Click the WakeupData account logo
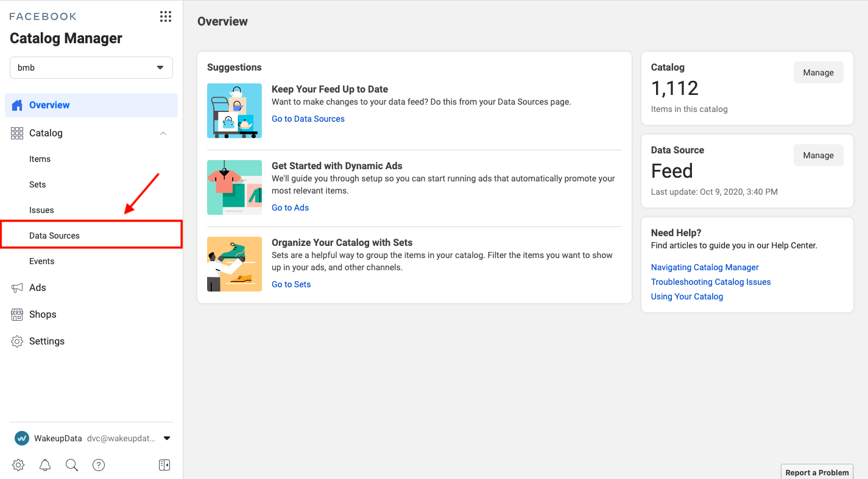Viewport: 868px width, 479px height. [x=22, y=438]
